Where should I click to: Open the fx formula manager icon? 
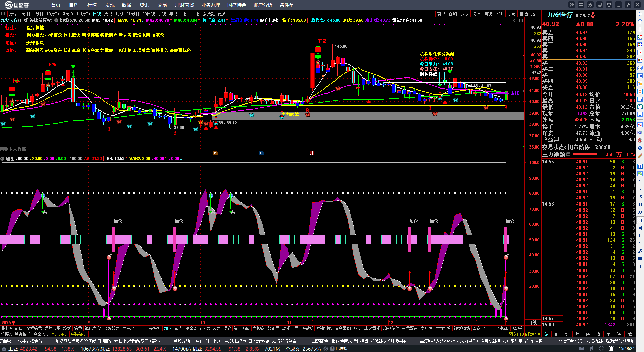pyautogui.click(x=590, y=5)
